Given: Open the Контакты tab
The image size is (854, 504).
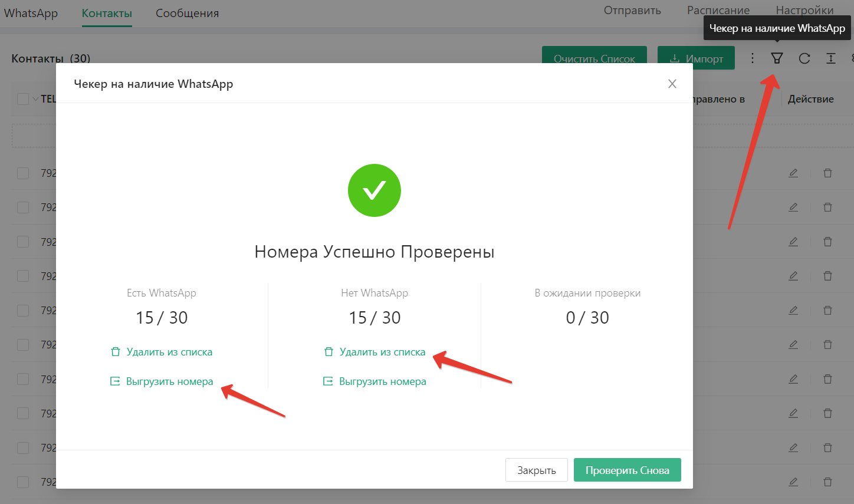Looking at the screenshot, I should [107, 13].
